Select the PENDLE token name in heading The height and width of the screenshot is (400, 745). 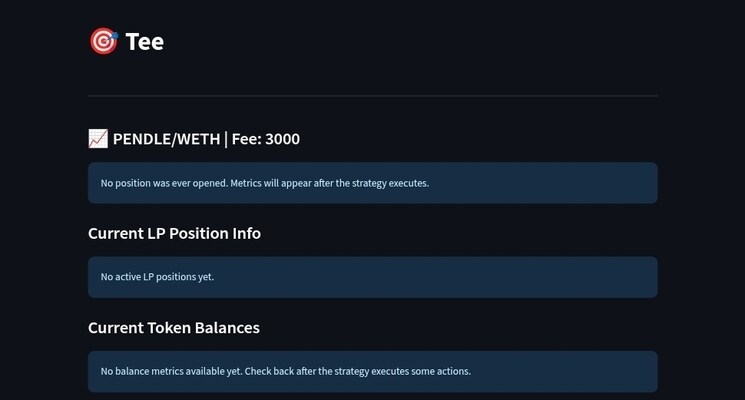click(142, 139)
